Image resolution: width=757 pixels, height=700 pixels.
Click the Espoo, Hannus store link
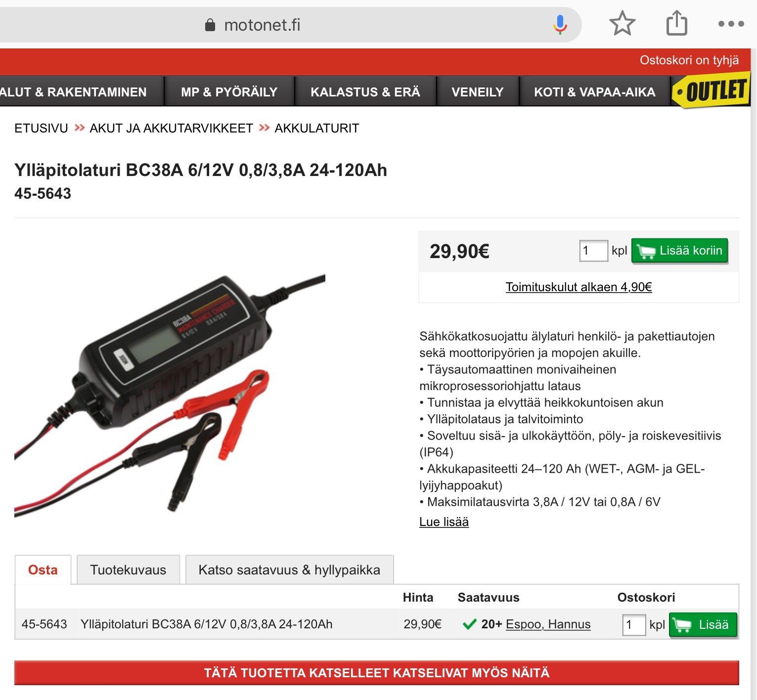(548, 624)
